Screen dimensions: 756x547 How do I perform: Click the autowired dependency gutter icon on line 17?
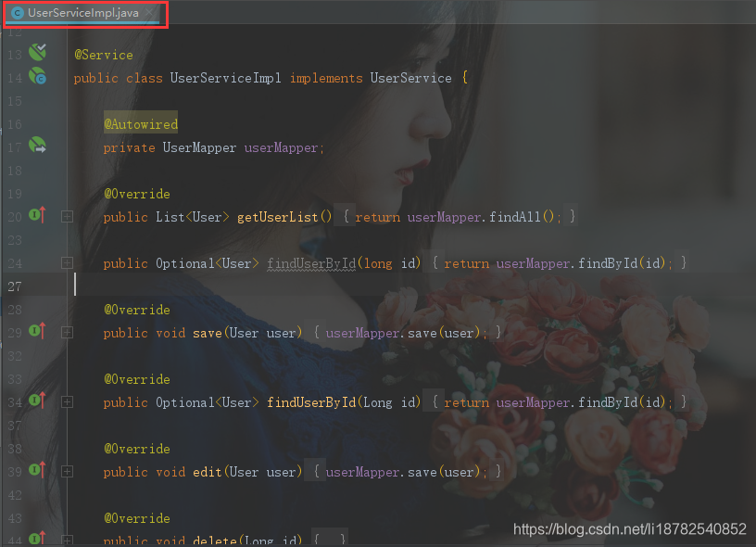click(x=37, y=146)
